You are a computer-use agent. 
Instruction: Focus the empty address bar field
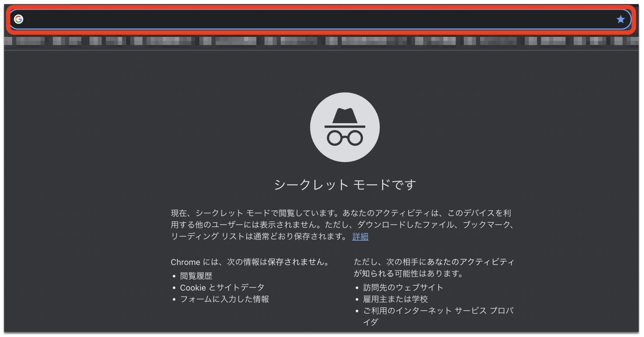pyautogui.click(x=302, y=19)
